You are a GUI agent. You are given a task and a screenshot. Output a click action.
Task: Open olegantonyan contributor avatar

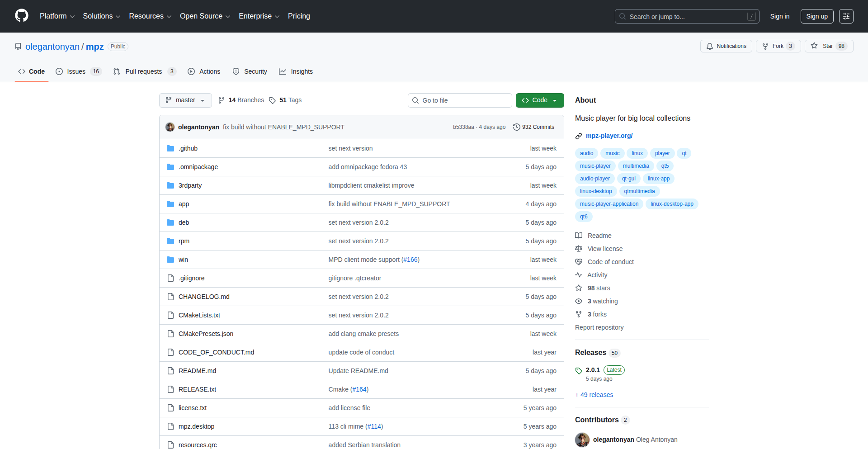click(582, 440)
